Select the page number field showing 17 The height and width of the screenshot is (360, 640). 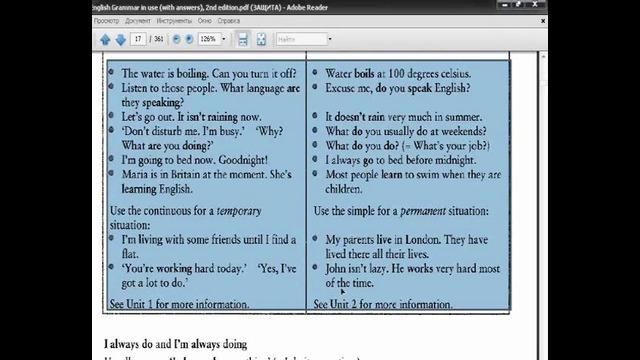(138, 39)
